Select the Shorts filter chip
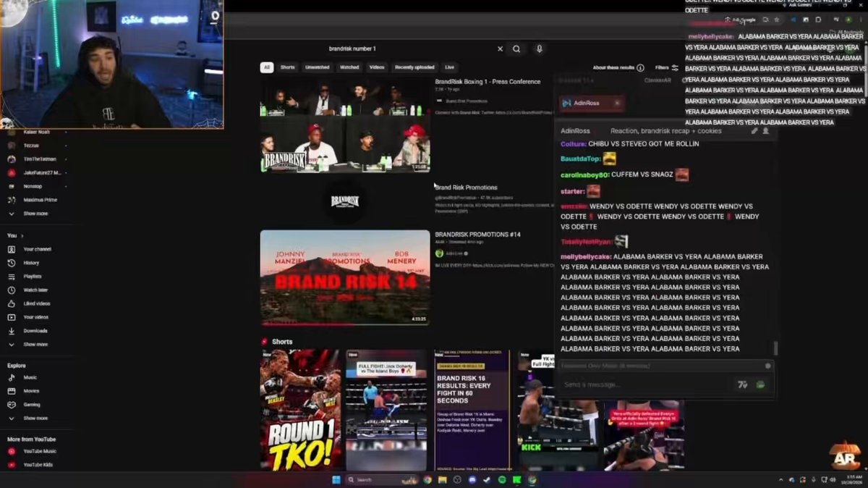This screenshot has width=868, height=488. coord(288,67)
